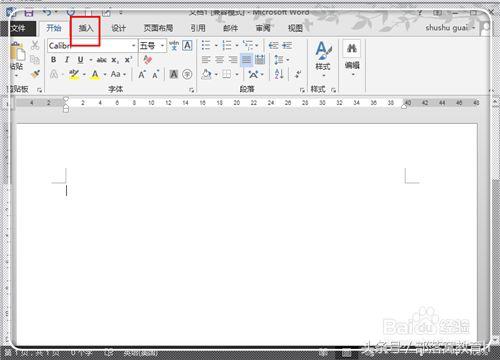Align text right
This screenshot has width=500, height=360.
(233, 60)
